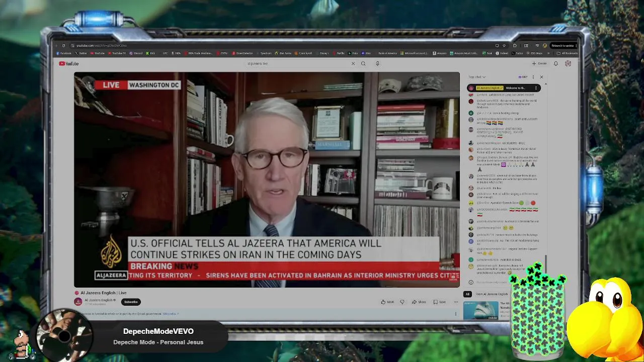
Task: Open the shark video thumbnail
Action: (x=481, y=310)
